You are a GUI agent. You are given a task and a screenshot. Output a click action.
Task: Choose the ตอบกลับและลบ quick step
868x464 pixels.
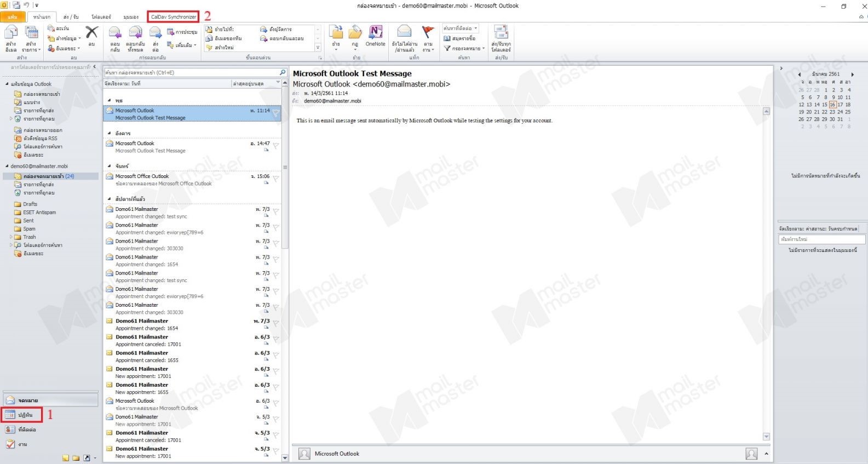click(x=282, y=38)
